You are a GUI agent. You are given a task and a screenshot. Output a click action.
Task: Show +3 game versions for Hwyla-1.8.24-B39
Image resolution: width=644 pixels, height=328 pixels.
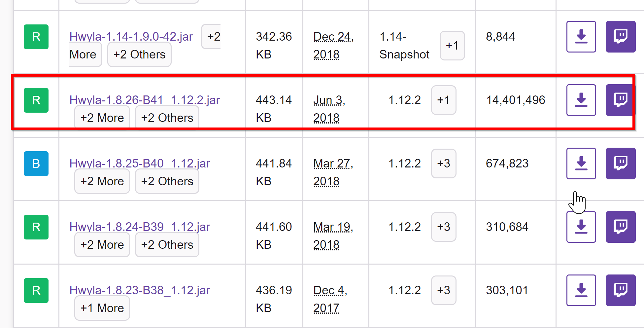coord(443,227)
